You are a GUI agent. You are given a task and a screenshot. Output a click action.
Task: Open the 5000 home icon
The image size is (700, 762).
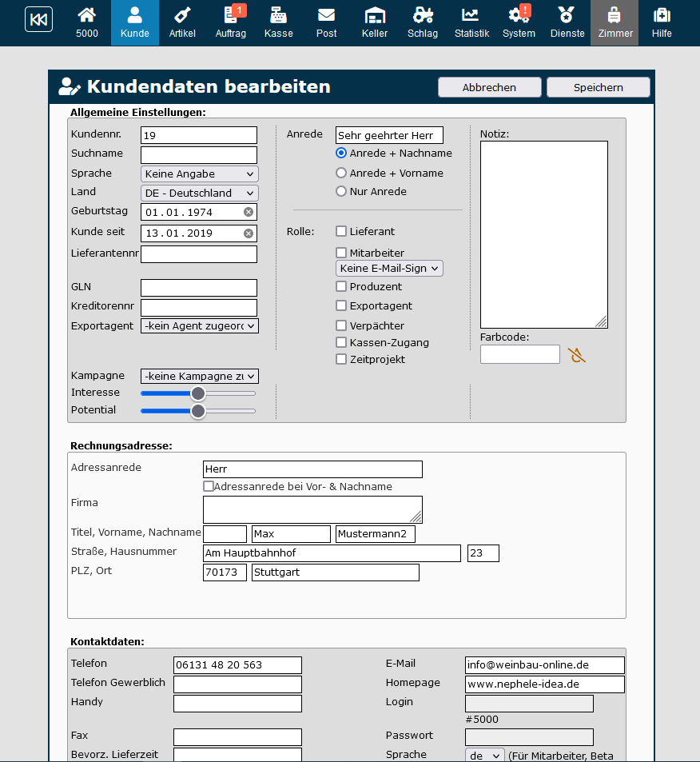point(87,15)
